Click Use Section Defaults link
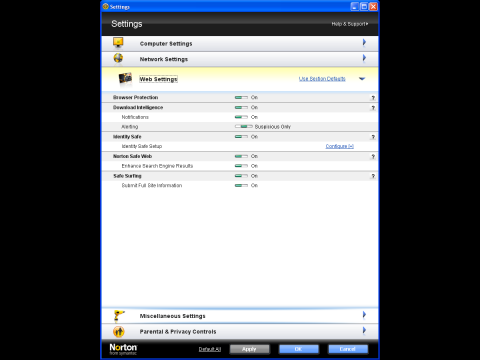Image resolution: width=480 pixels, height=360 pixels. pyautogui.click(x=322, y=79)
